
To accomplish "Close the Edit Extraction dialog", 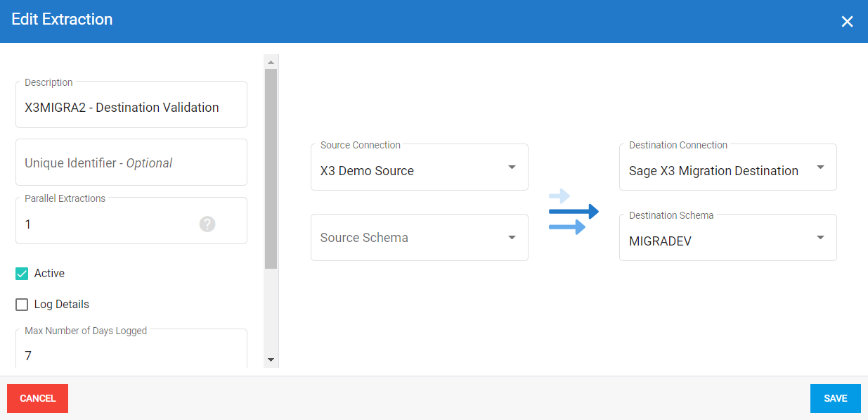I will [847, 22].
